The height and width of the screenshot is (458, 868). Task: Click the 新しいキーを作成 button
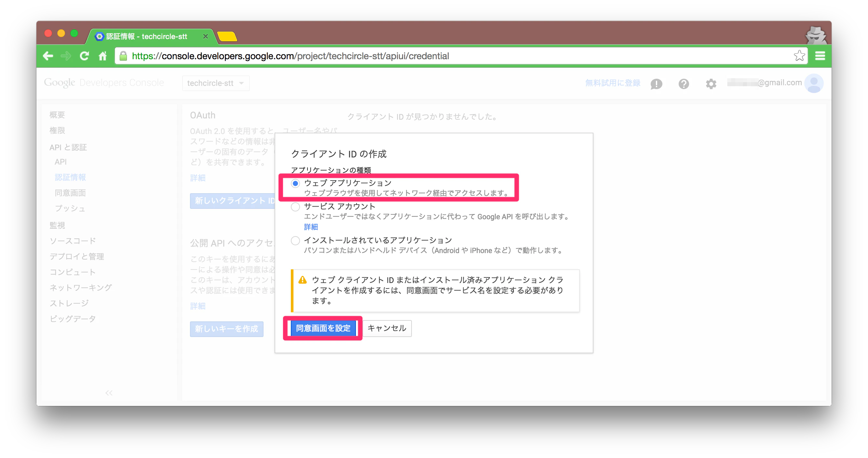(x=226, y=329)
